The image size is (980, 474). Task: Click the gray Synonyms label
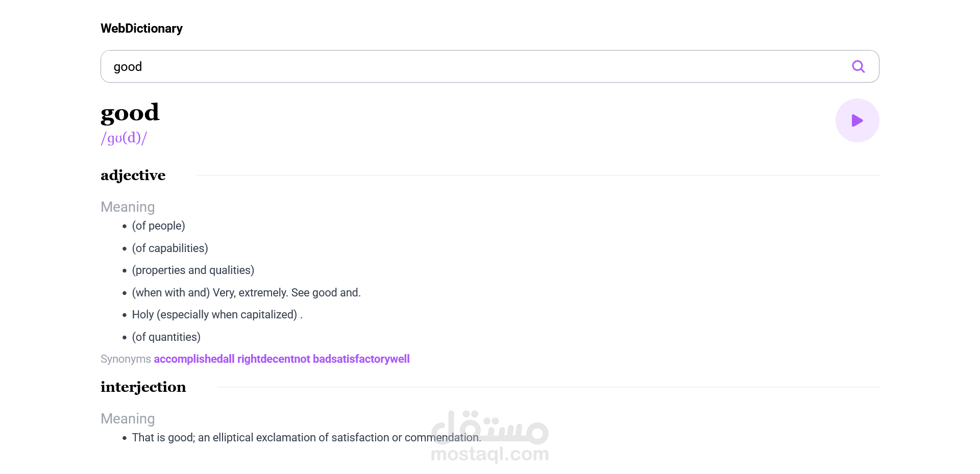[126, 359]
